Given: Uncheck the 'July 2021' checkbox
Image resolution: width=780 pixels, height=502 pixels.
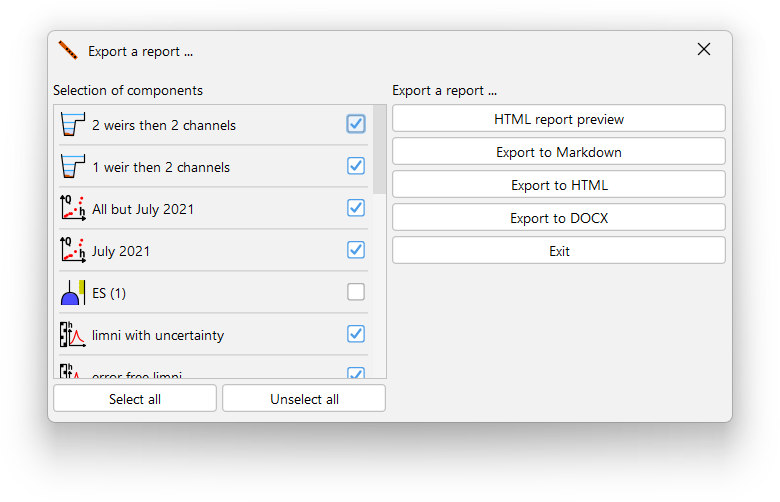Looking at the screenshot, I should point(356,250).
